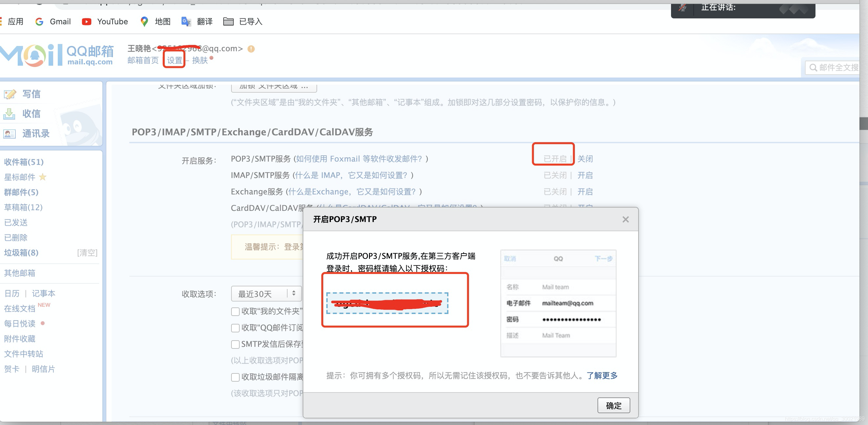
Task: Open 垃圾箱(8) folder
Action: click(21, 253)
